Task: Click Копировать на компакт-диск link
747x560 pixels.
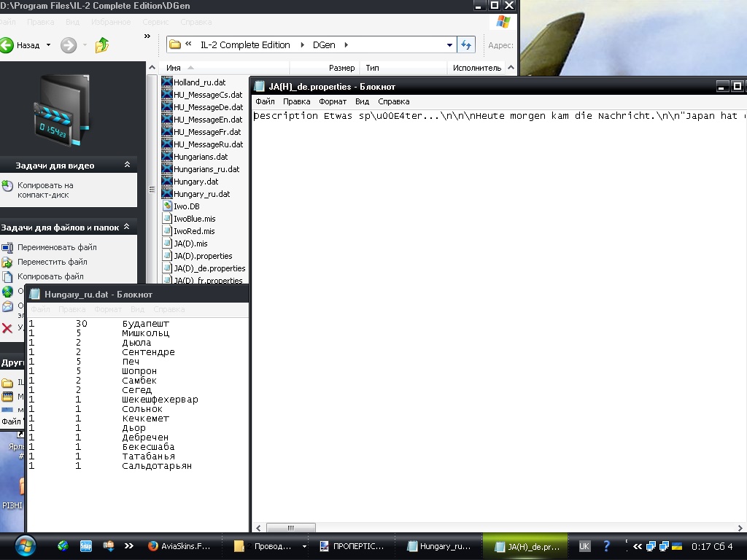Action: click(x=45, y=190)
